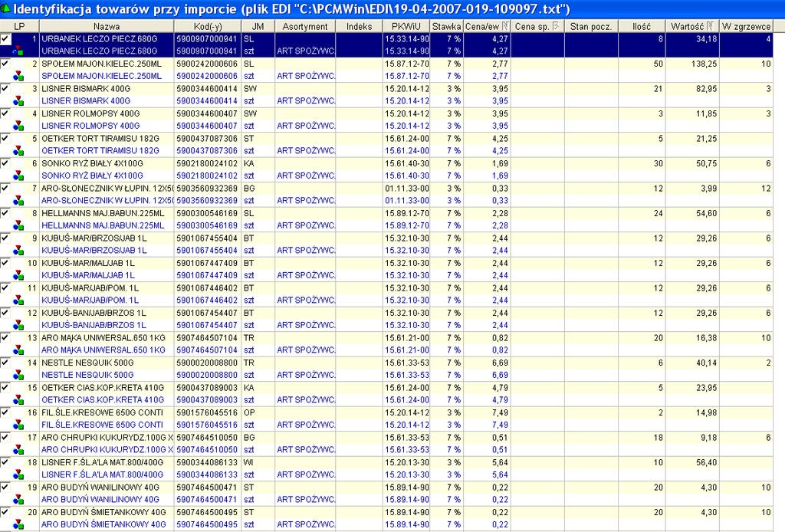Click the item icon for ARO CHRUPKI KUKURYDZ.100G

click(18, 449)
